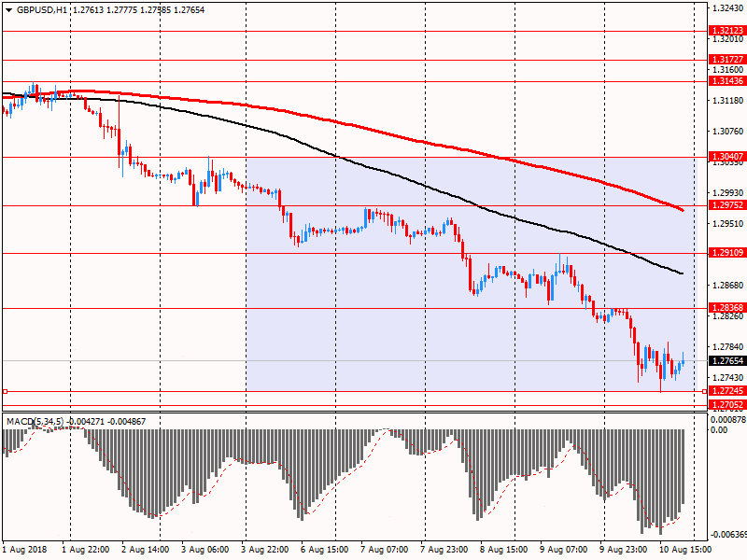Viewport: 747px width, 560px height.
Task: Select the right handle of the 1.27245 line
Action: (x=705, y=391)
